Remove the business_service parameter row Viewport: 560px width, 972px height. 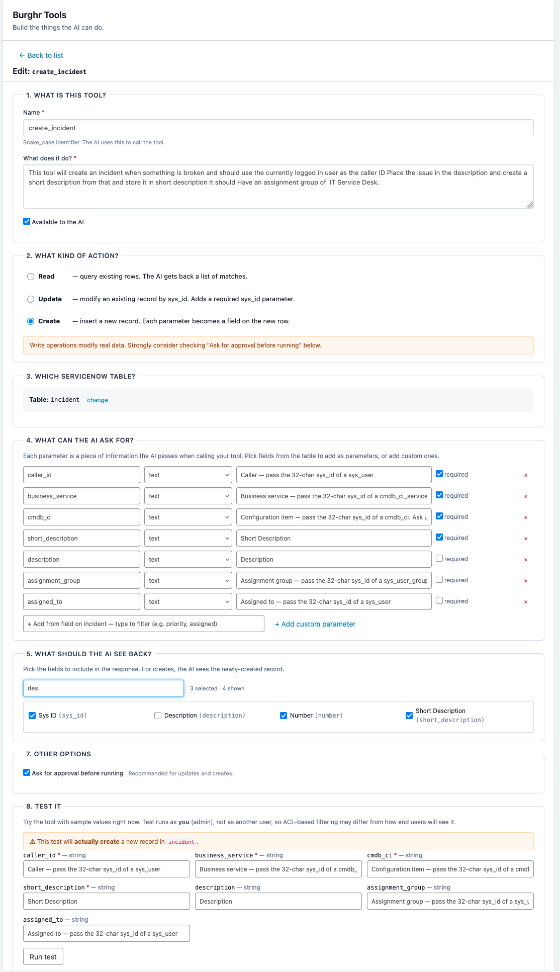click(526, 496)
